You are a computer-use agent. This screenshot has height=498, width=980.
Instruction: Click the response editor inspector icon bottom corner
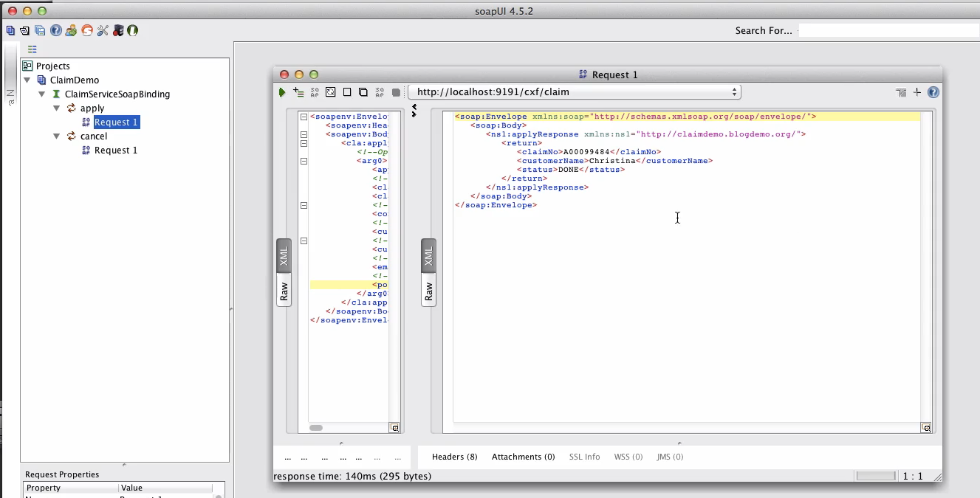926,427
